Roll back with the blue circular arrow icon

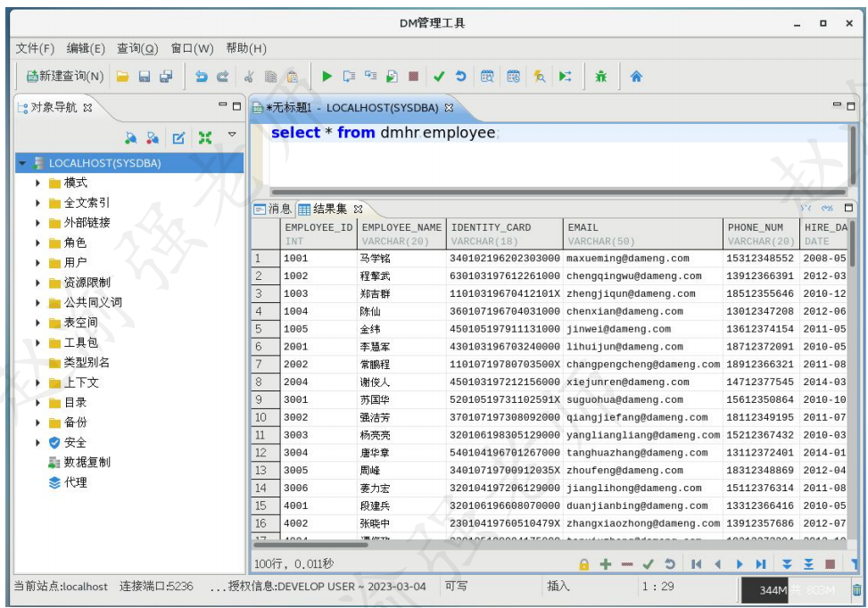pos(460,77)
